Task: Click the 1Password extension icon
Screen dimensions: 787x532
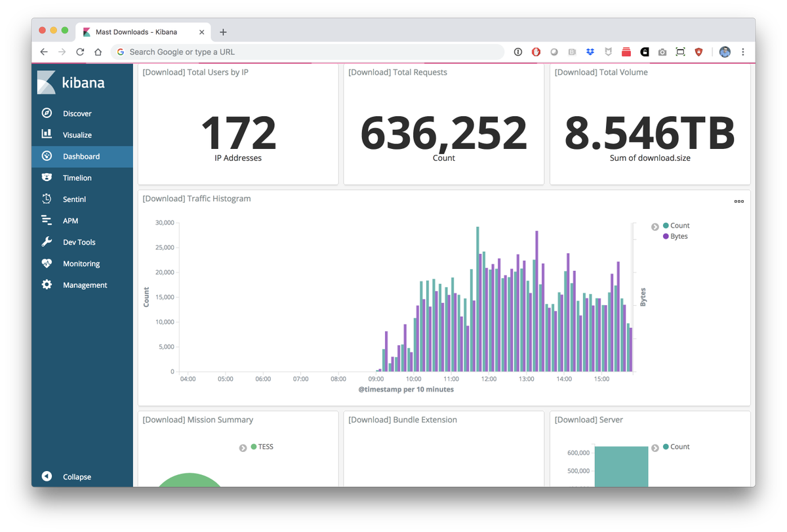Action: (518, 52)
